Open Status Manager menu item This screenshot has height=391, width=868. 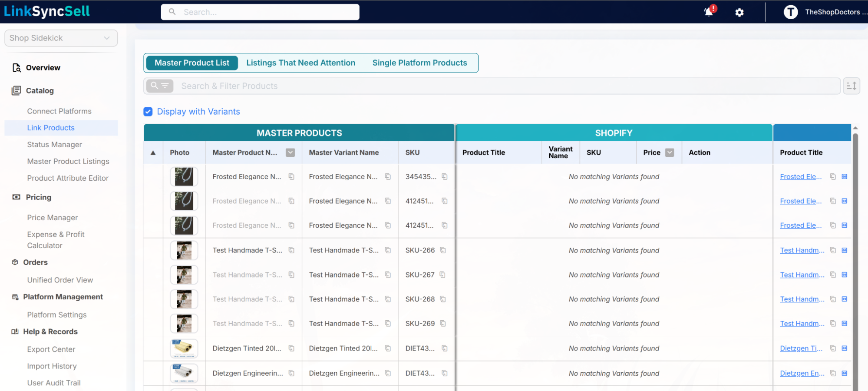(x=55, y=145)
